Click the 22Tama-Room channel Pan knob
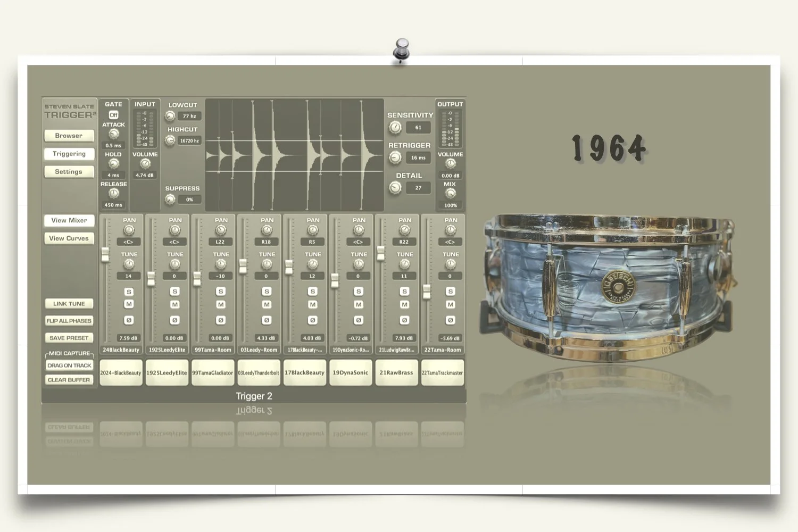Image resolution: width=798 pixels, height=532 pixels. click(451, 230)
